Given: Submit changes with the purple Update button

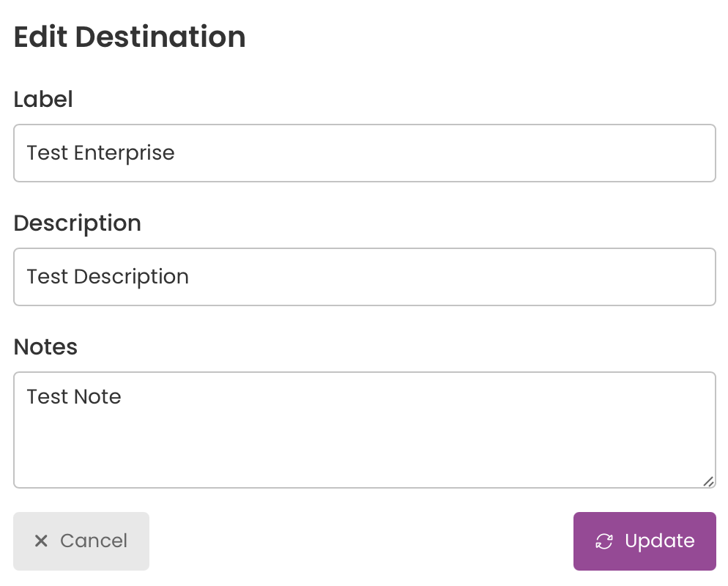Looking at the screenshot, I should (645, 541).
